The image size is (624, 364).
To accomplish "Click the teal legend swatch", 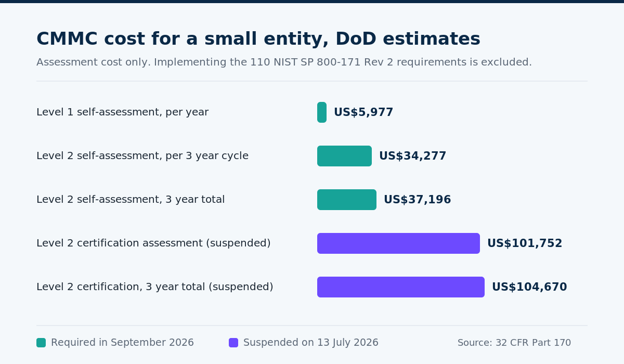I will coord(41,343).
